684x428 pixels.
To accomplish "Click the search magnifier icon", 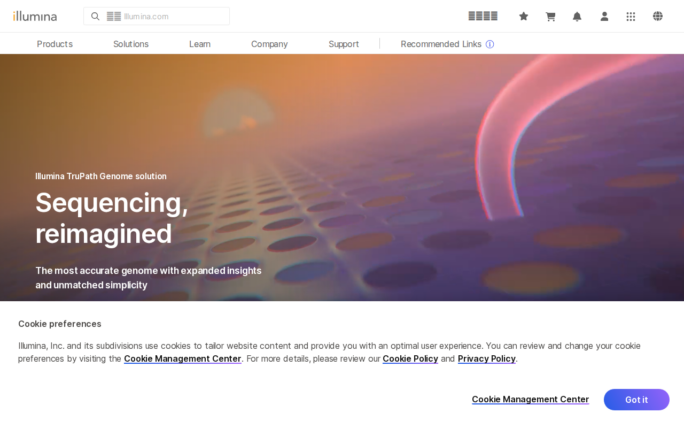I will pyautogui.click(x=95, y=16).
